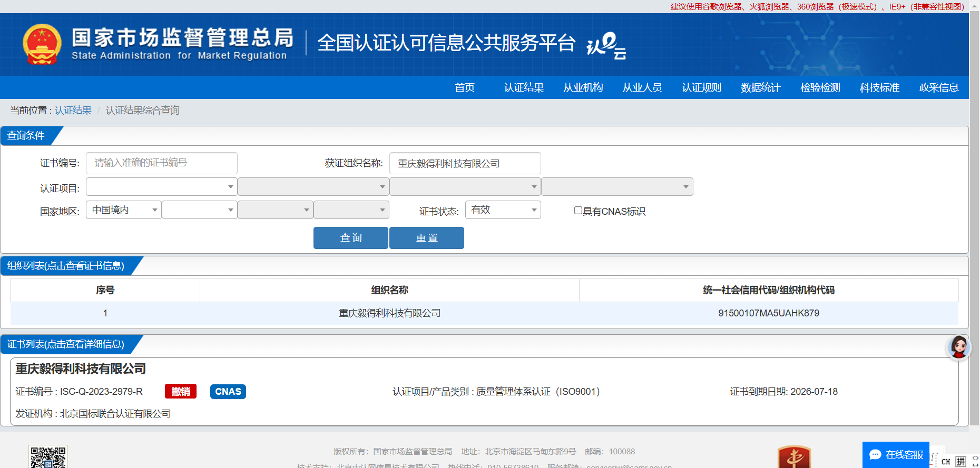
Task: Open the 证书状态 dropdown showing 有效
Action: coord(503,210)
